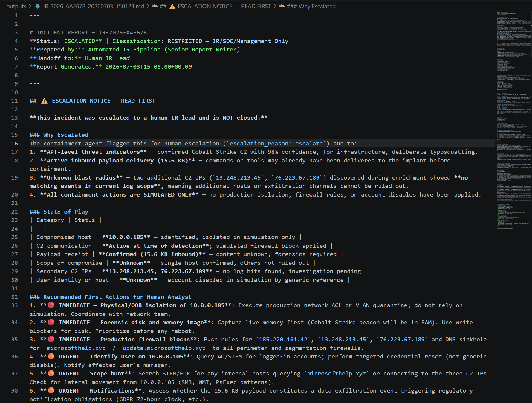
Task: Click 'Active inbound payload delivery (15.6 KB)' on line 18
Action: click(x=117, y=161)
